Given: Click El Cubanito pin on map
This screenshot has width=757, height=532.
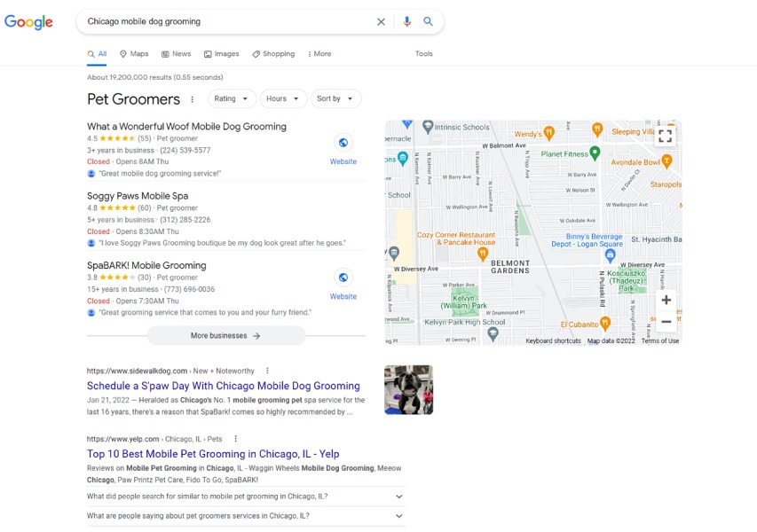Looking at the screenshot, I should pos(605,323).
